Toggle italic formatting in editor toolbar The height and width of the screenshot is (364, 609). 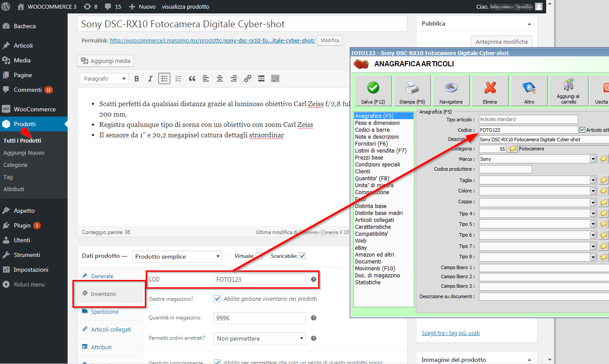click(150, 79)
